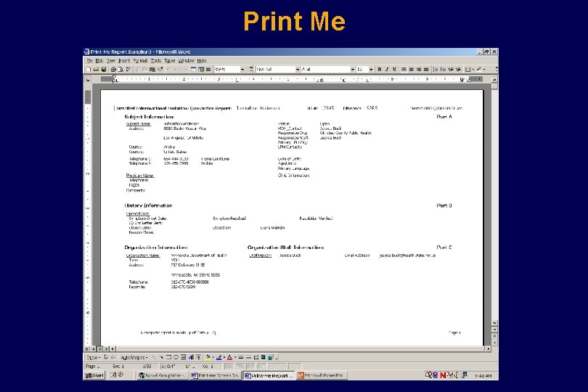This screenshot has height=392, width=588.
Task: Switch to Print-me Screen Sh taskbar button
Action: click(x=216, y=375)
